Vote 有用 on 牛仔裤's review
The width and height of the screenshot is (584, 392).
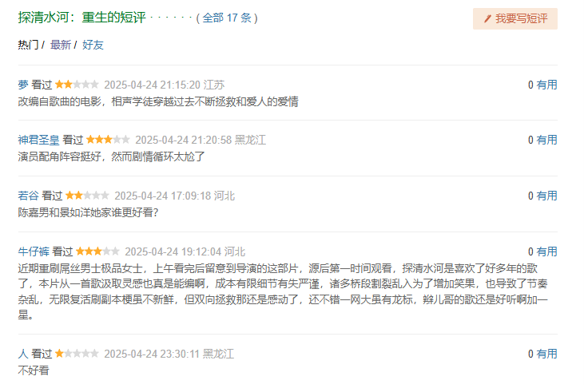tap(546, 251)
